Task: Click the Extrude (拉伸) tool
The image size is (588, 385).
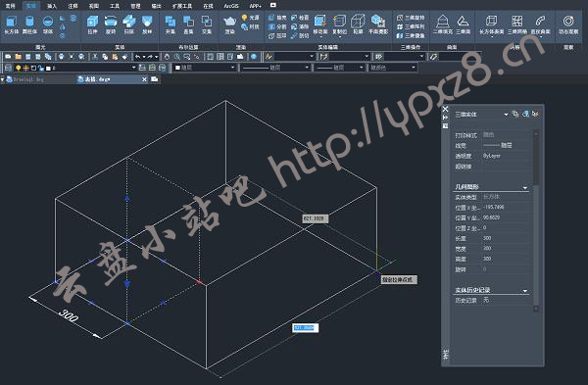Action: point(92,24)
